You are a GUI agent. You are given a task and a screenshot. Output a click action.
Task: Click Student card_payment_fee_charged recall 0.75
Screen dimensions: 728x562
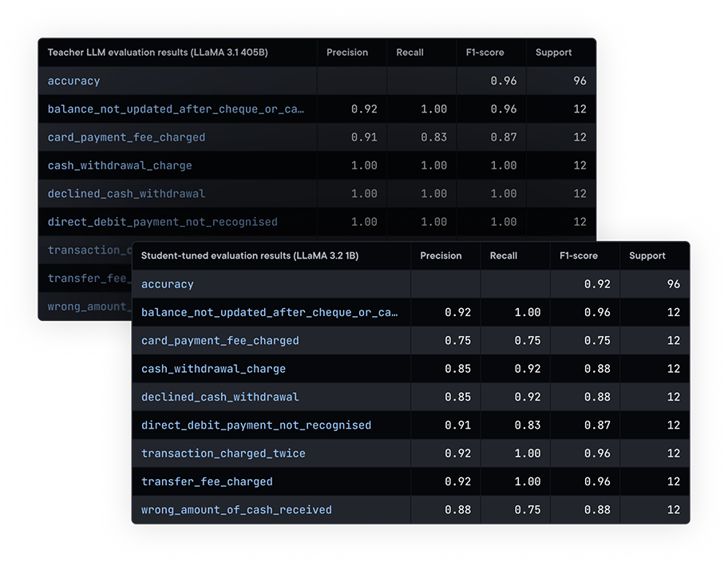pos(528,340)
